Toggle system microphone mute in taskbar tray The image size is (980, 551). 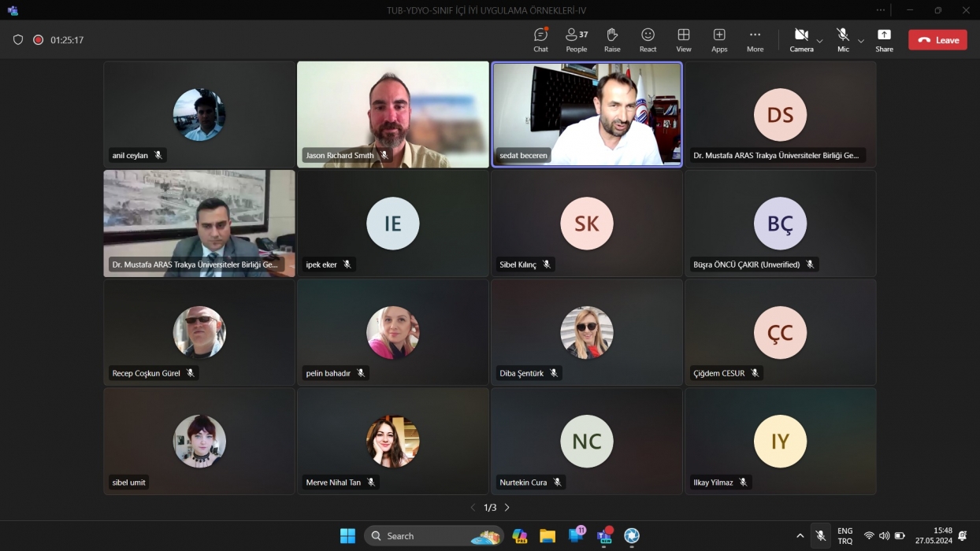[820, 536]
